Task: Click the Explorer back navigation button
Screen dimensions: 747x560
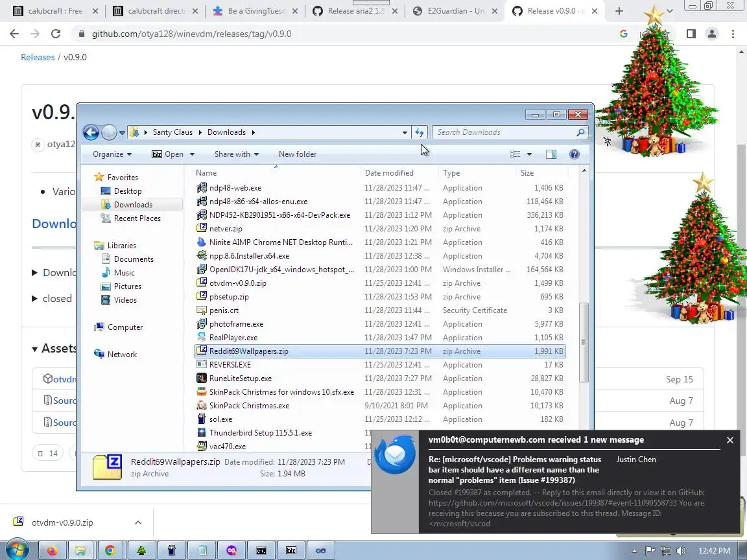Action: pos(91,132)
